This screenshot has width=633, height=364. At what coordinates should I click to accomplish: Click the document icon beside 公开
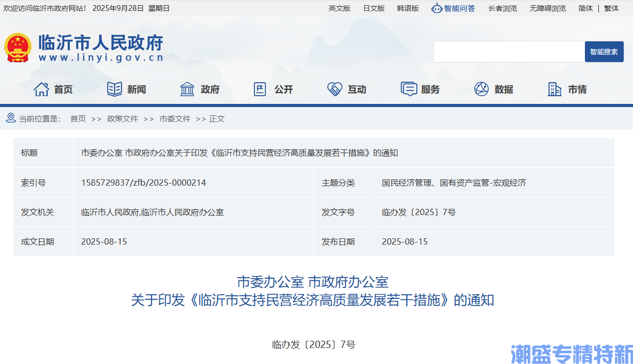260,89
